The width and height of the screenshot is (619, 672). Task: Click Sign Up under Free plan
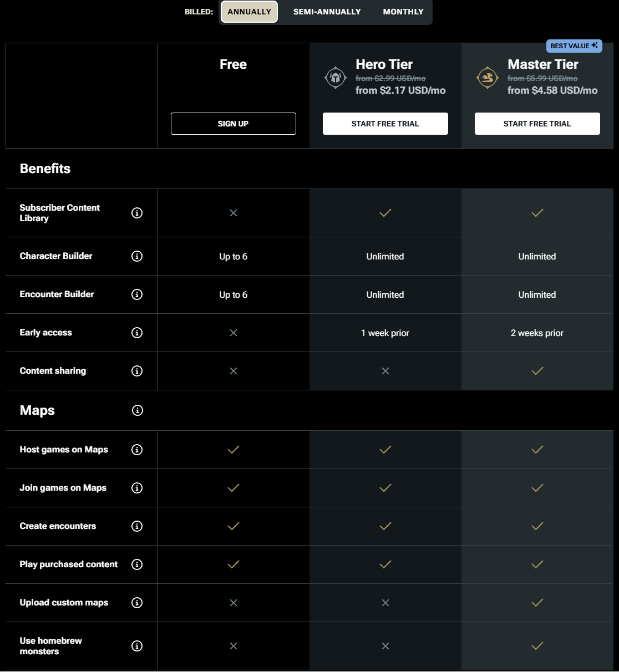click(x=234, y=124)
